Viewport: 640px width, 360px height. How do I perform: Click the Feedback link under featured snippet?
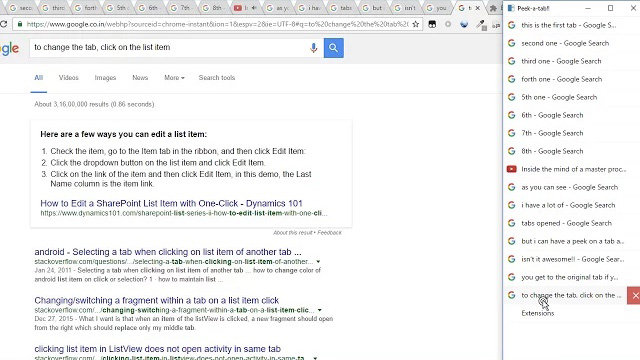click(329, 233)
